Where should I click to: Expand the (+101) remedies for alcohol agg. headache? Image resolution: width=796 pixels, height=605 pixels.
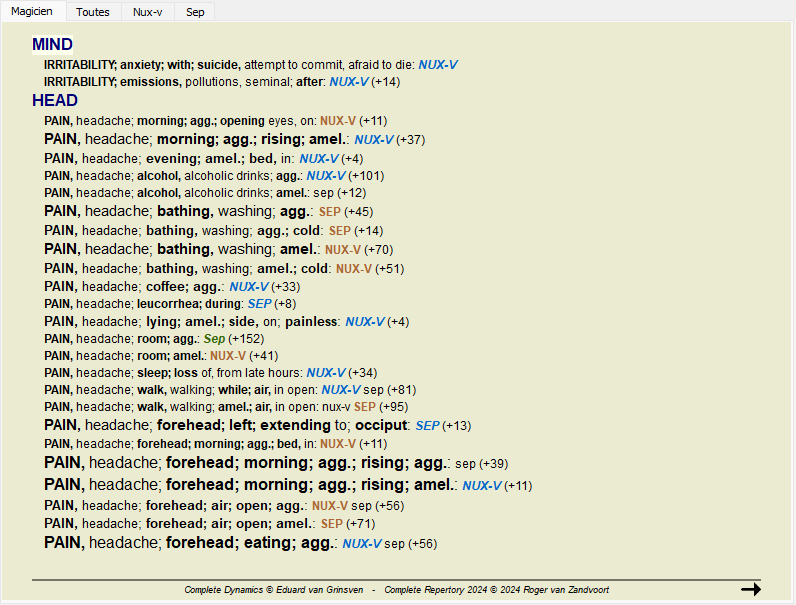365,176
